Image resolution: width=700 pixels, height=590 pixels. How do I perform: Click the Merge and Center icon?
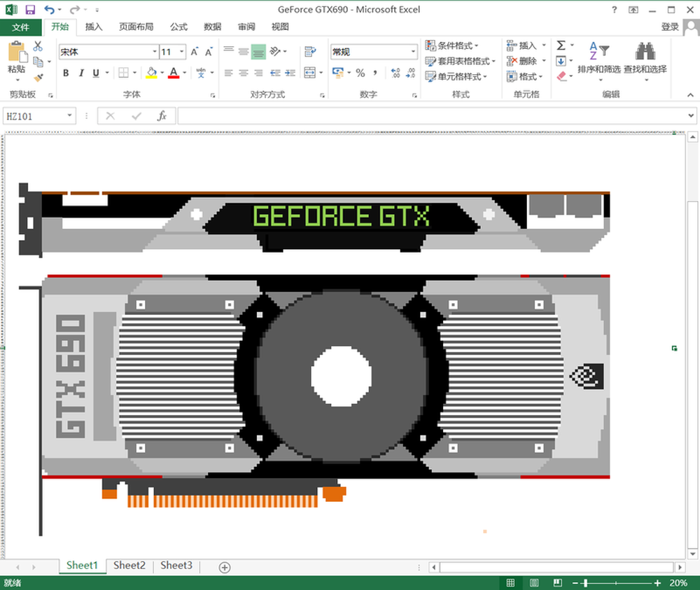(x=310, y=72)
